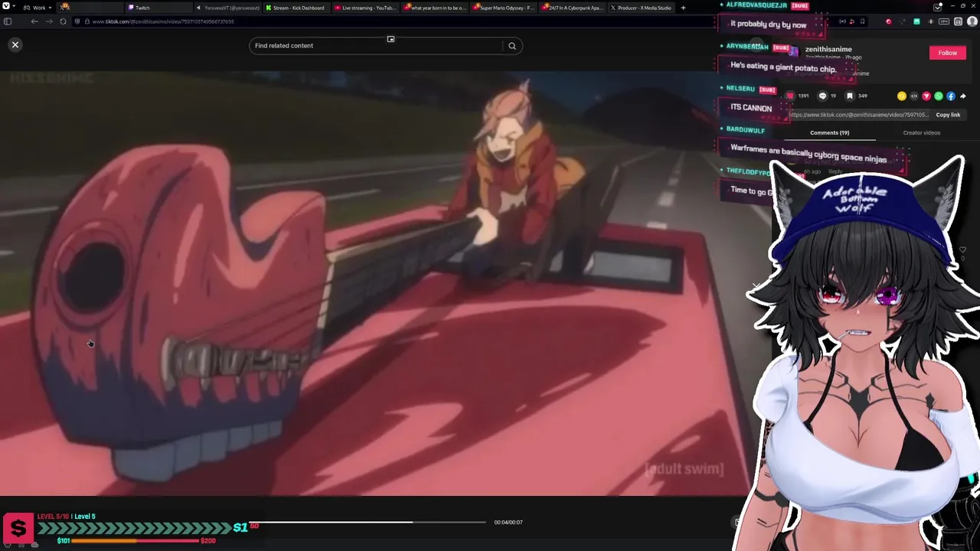980x551 pixels.
Task: Follow zenithisanime
Action: (x=947, y=53)
